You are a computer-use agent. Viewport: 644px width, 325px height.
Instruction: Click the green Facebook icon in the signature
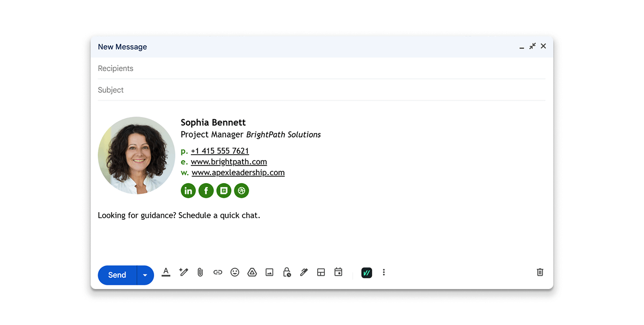pos(206,190)
